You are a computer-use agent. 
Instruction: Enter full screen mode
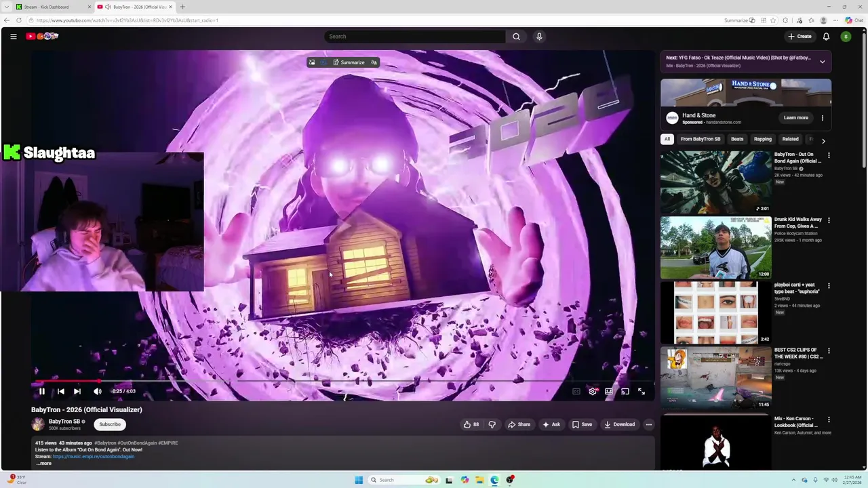[642, 391]
